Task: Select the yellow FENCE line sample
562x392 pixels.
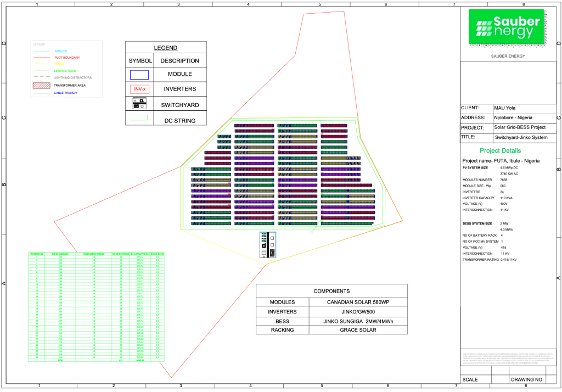Action: (x=42, y=64)
